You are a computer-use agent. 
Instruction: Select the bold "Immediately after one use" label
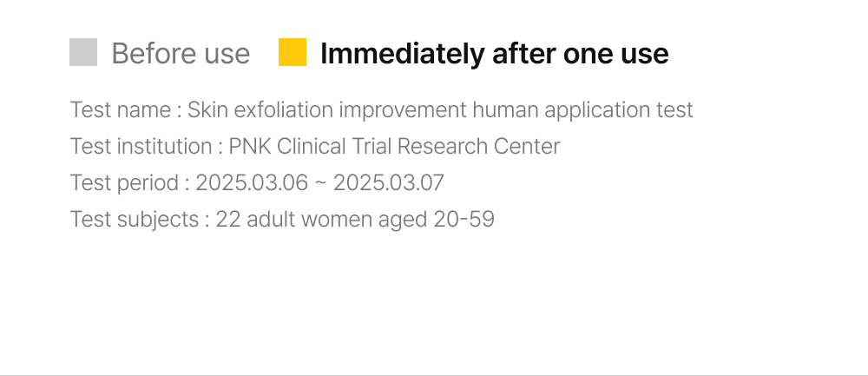(x=494, y=54)
